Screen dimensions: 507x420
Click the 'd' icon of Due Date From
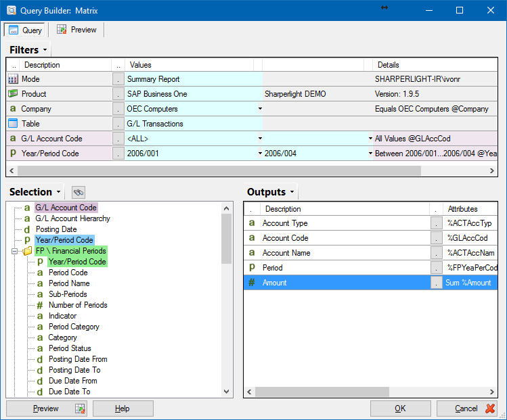click(40, 381)
